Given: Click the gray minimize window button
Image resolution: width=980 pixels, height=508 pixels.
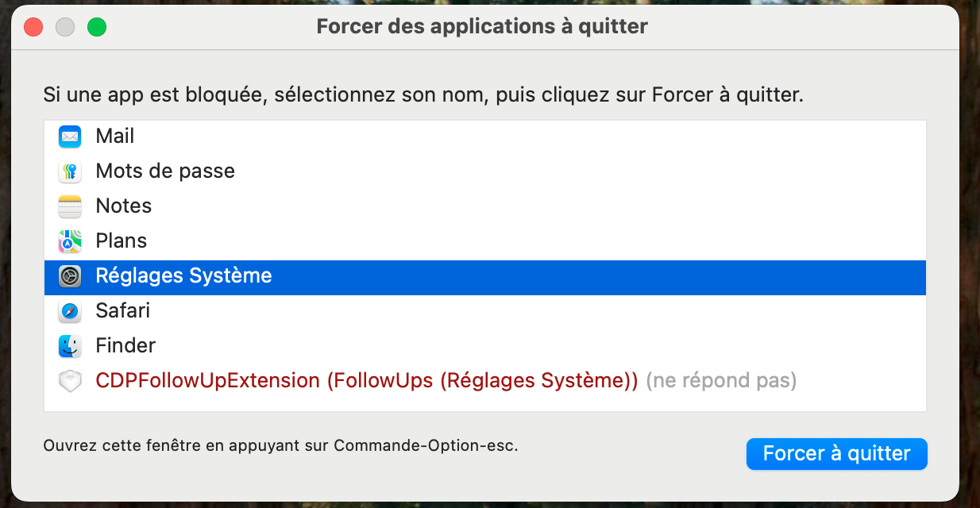Looking at the screenshot, I should (x=65, y=27).
